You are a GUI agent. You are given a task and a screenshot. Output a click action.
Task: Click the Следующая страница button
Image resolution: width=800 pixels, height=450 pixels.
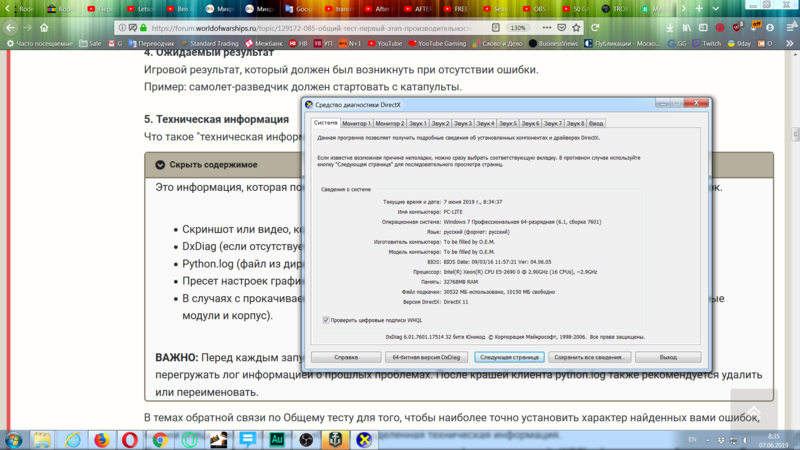pos(509,356)
